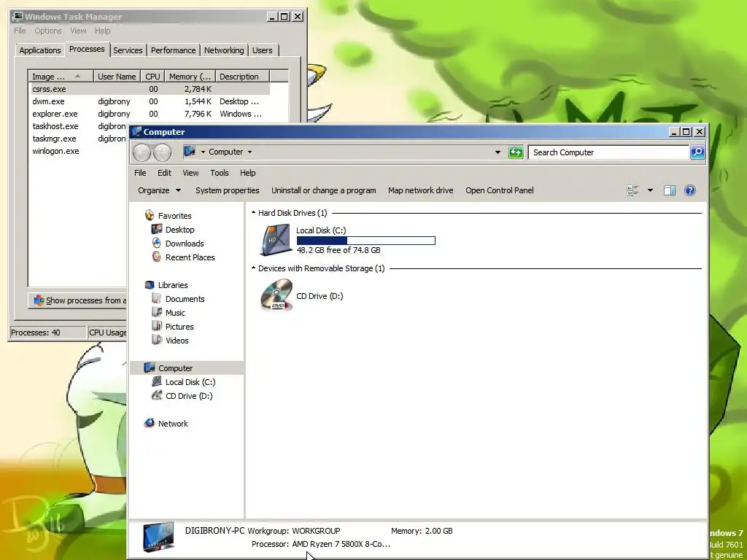Open the arrow before Computer in breadcrumb
Image resolution: width=747 pixels, height=560 pixels.
pos(203,152)
